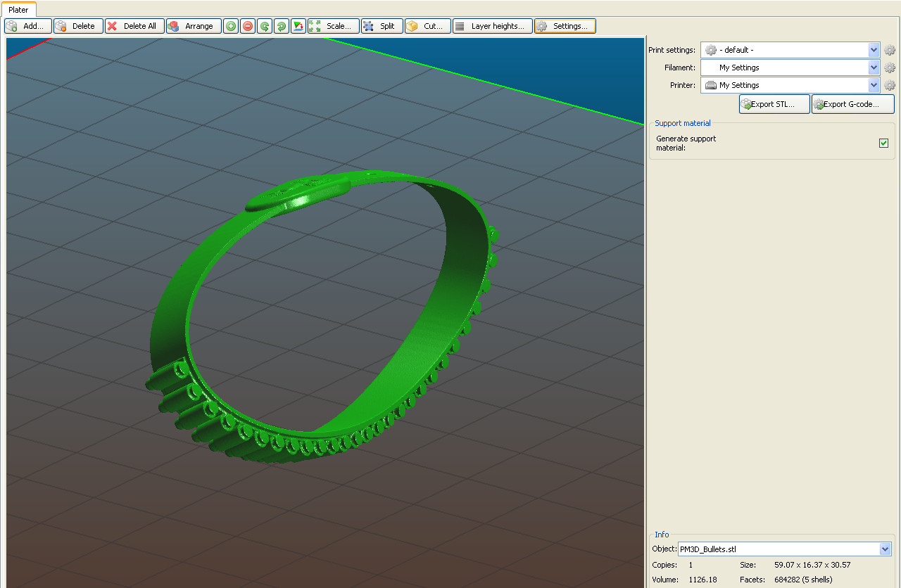Viewport: 901px width, 588px height.
Task: Split the selected object into parts
Action: point(382,26)
